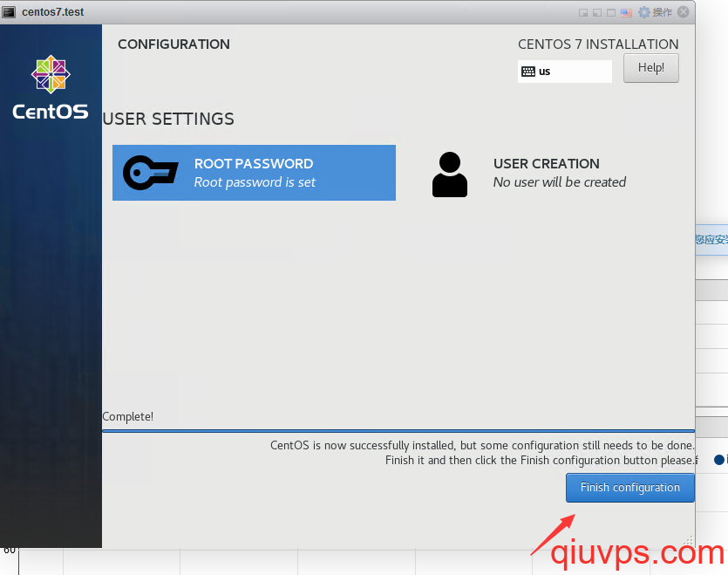
Task: Close the centos7.test console window
Action: (x=684, y=12)
